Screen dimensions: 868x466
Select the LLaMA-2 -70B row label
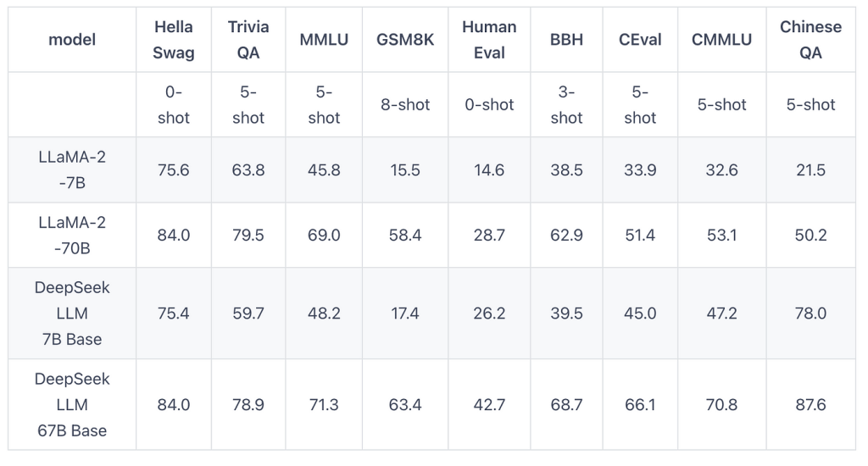point(72,236)
